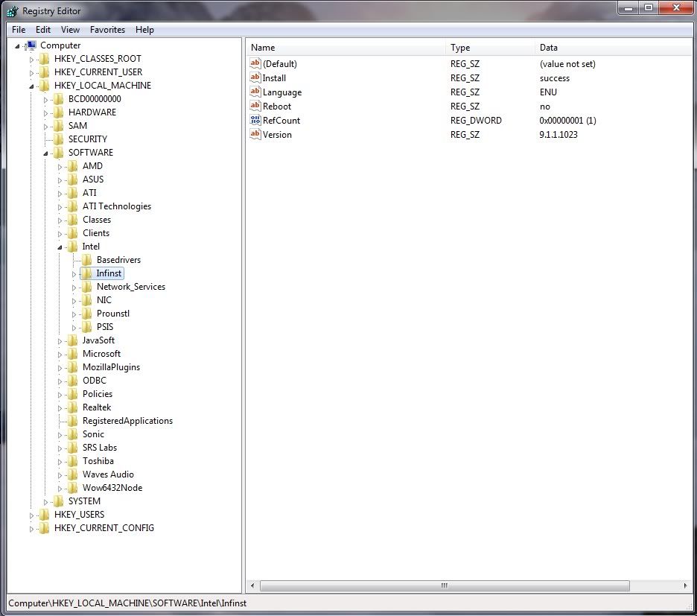The image size is (697, 616).
Task: Expand the Network_Services key
Action: click(x=74, y=288)
